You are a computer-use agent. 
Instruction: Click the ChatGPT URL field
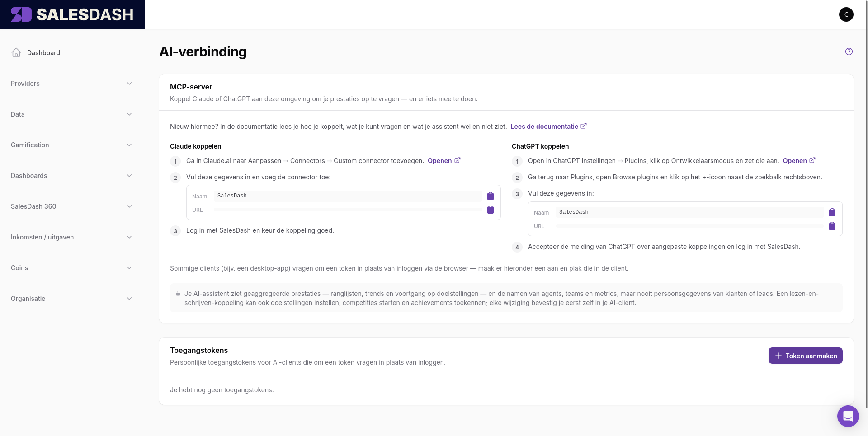(690, 226)
